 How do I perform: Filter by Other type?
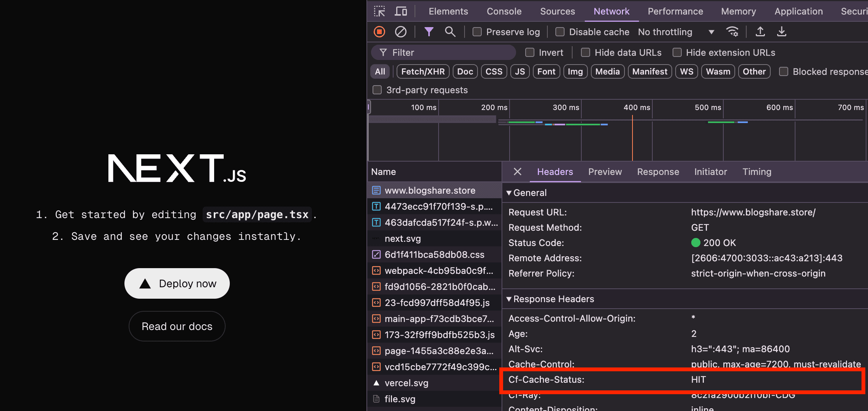754,71
